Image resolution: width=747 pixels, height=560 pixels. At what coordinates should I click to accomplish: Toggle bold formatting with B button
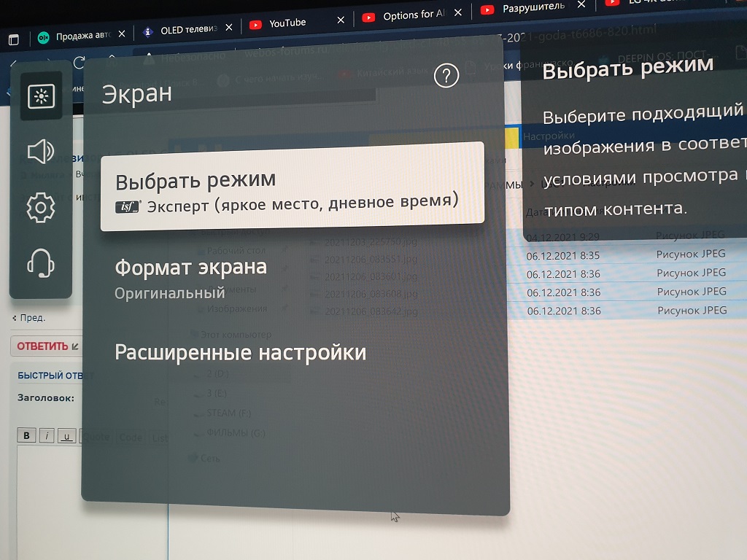(26, 436)
